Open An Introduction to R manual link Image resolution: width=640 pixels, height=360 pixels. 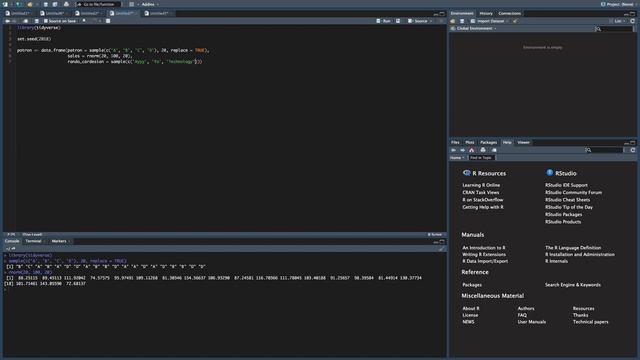[484, 248]
